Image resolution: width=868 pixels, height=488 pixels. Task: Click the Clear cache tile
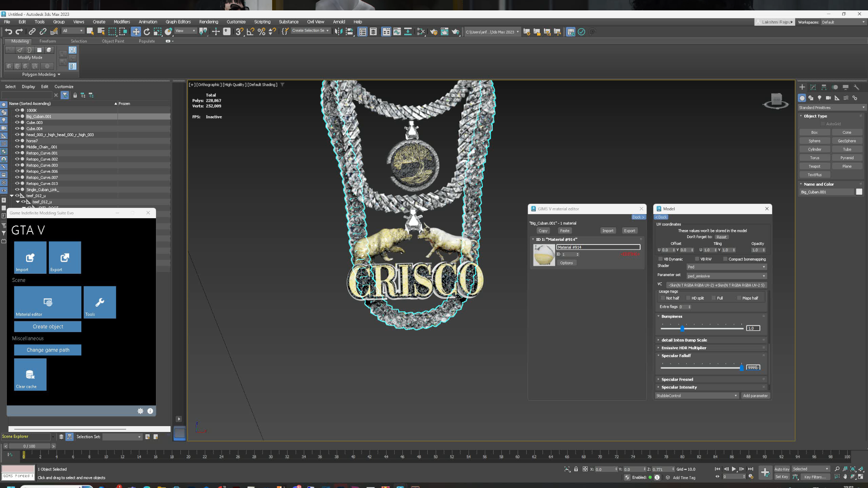click(x=30, y=375)
